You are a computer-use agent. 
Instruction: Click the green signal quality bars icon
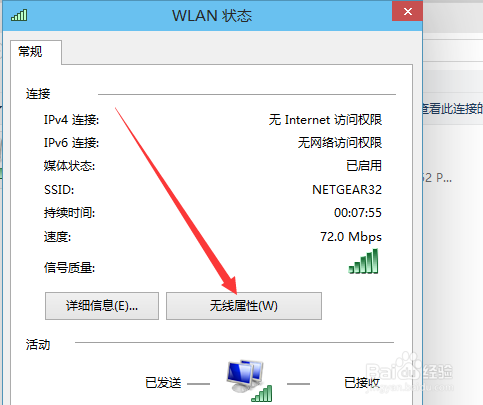(363, 261)
